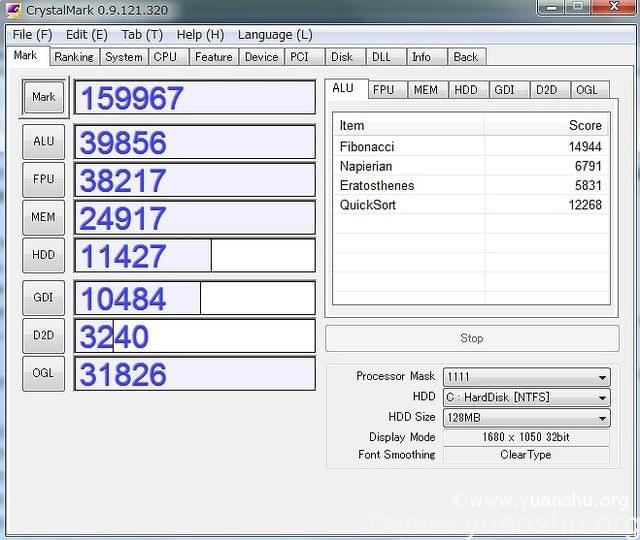Click the D2D score 3240 progress bar
This screenshot has height=540, width=640.
click(x=195, y=336)
